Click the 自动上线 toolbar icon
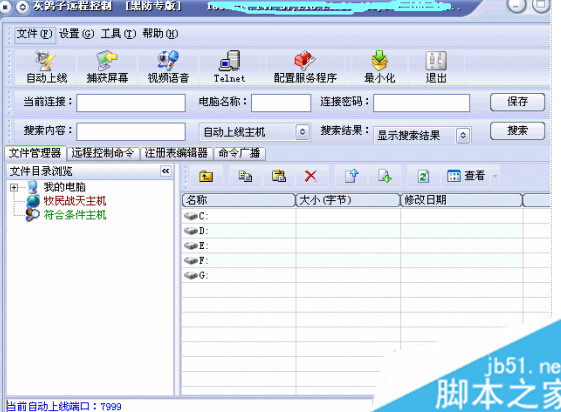Image resolution: width=561 pixels, height=412 pixels. point(46,67)
